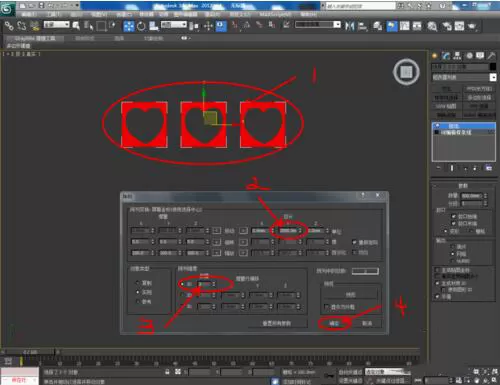
Task: Click the Select and Link icon
Action: click(9, 26)
